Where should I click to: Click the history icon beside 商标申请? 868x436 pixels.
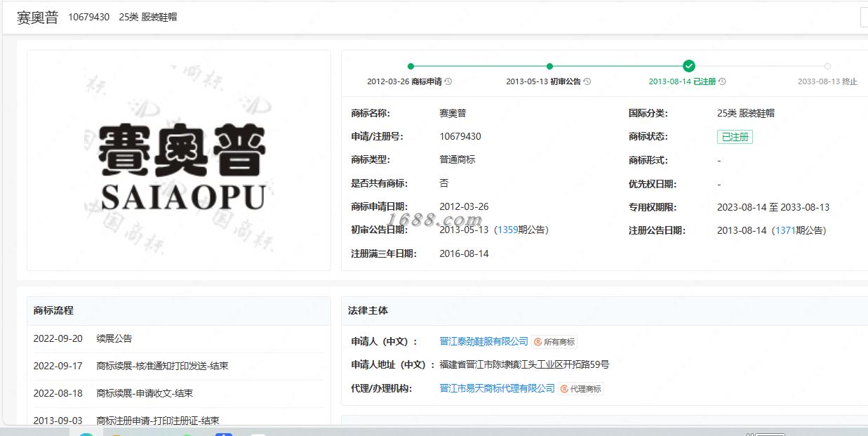[x=448, y=81]
